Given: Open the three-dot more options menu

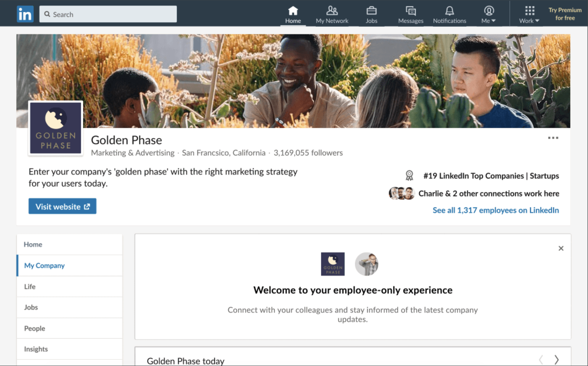Looking at the screenshot, I should [x=553, y=138].
